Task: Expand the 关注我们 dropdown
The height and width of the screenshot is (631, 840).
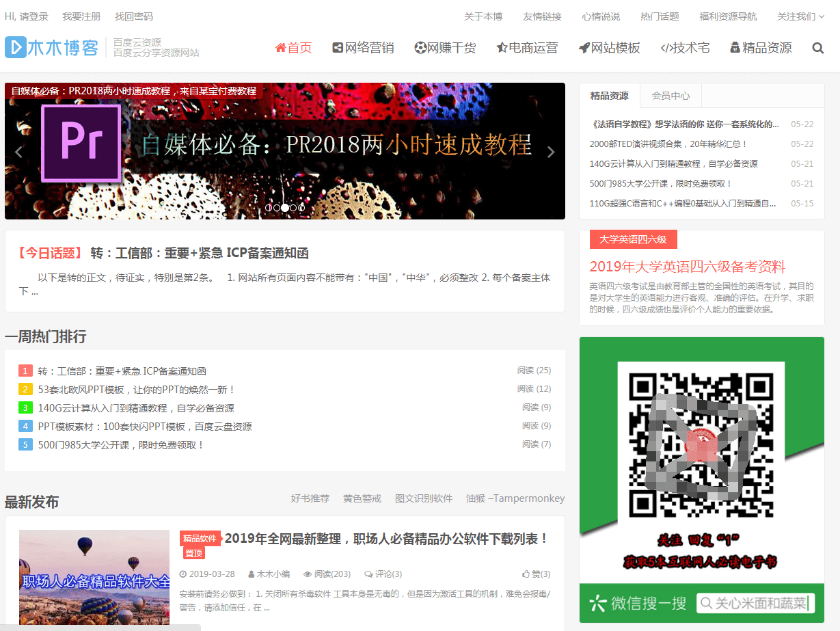Action: 800,16
